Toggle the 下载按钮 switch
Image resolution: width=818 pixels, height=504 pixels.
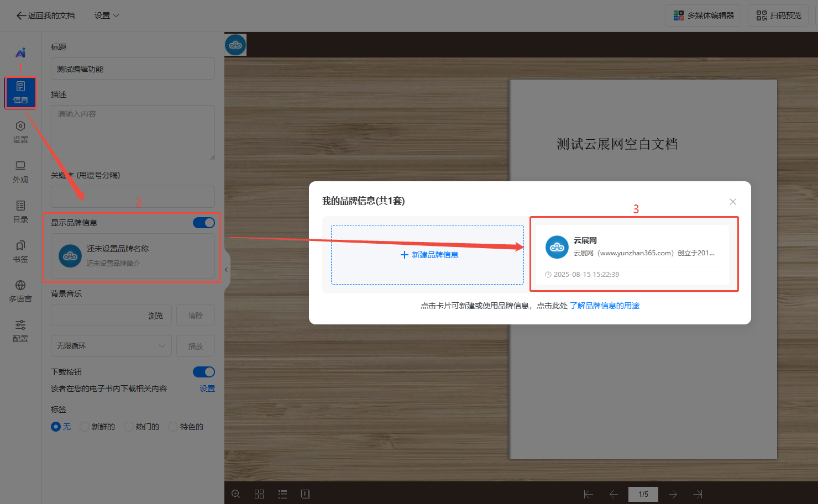tap(204, 372)
